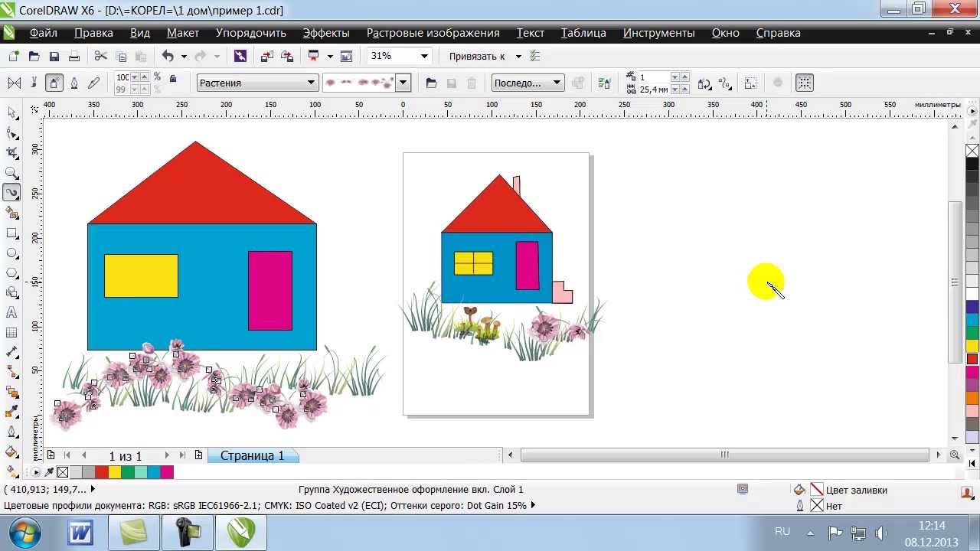Viewport: 980px width, 551px height.
Task: Click the RU language indicator
Action: point(782,531)
